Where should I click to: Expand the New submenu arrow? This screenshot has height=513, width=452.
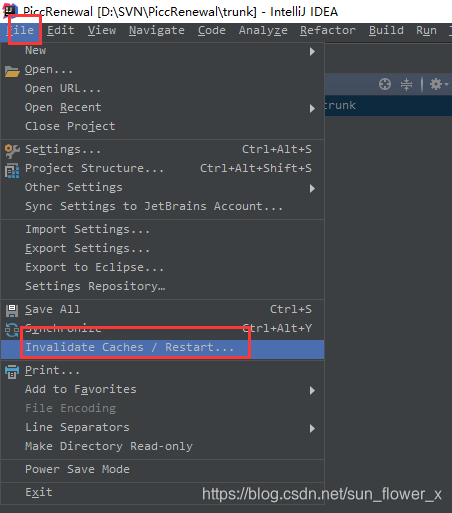pos(312,51)
